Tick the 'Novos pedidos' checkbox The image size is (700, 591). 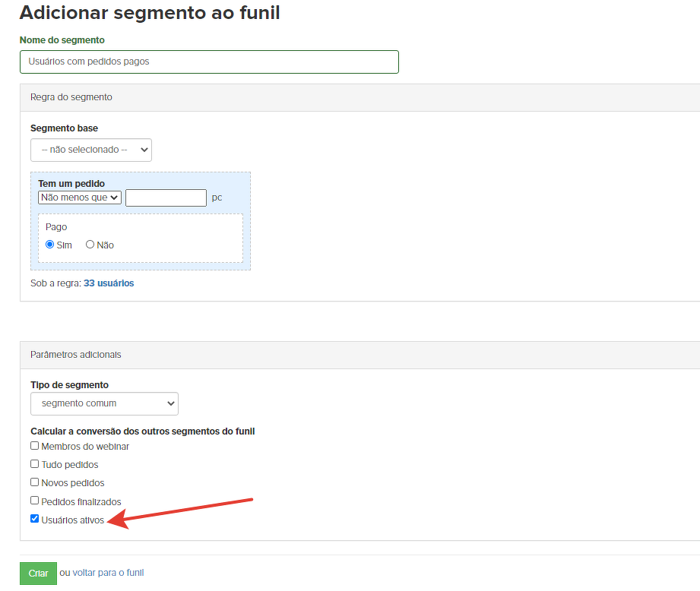pos(34,482)
